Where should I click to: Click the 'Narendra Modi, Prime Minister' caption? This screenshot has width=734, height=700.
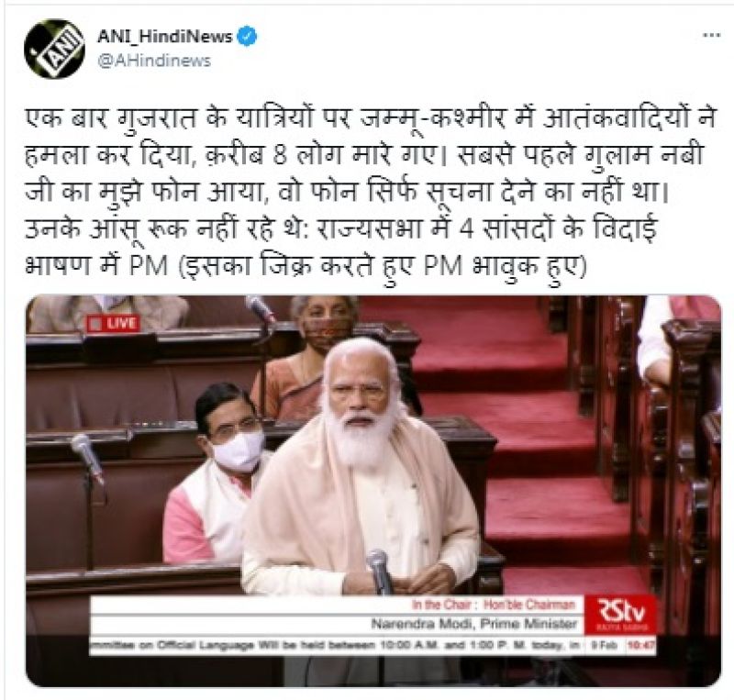click(473, 624)
